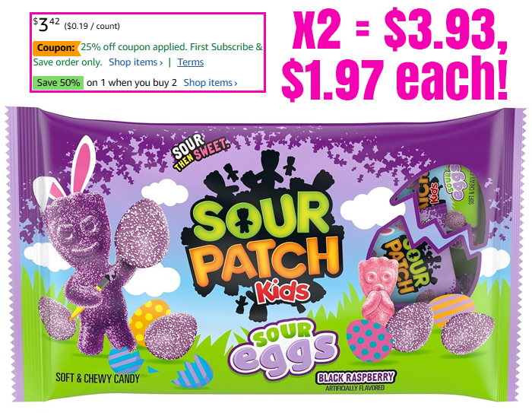Select the $3.42 price text
Viewport: 532px width, 419px height.
(x=46, y=24)
